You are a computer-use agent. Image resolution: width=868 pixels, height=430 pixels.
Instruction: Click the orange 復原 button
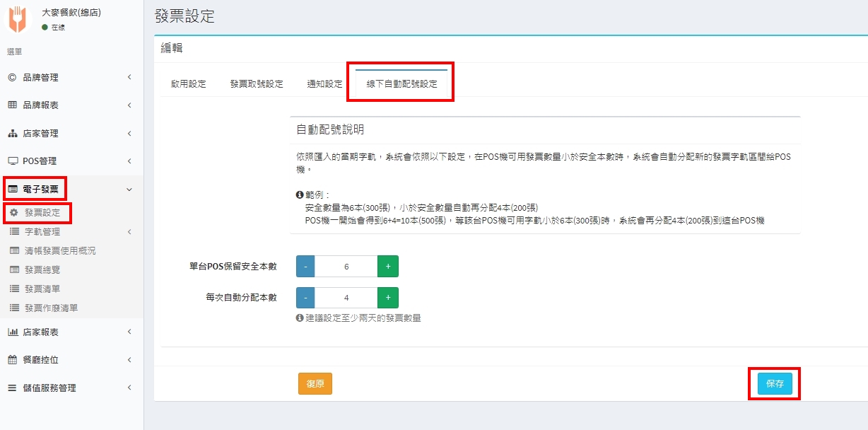pyautogui.click(x=315, y=383)
